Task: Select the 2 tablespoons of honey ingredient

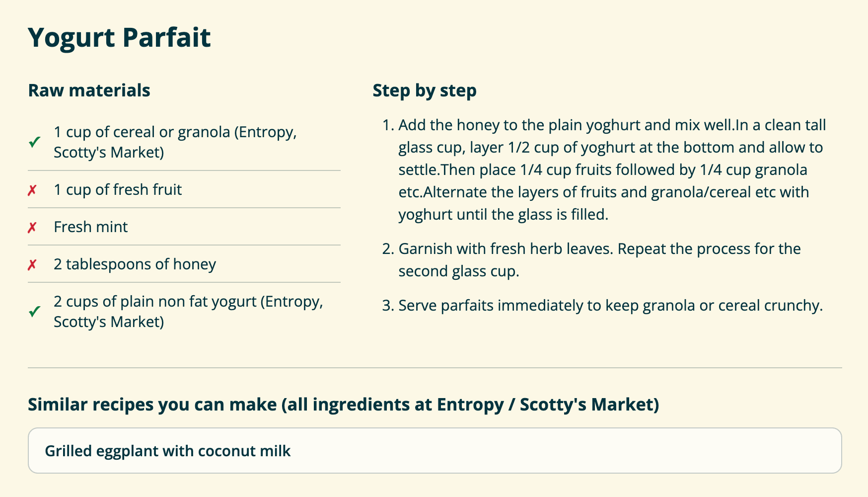Action: tap(135, 264)
